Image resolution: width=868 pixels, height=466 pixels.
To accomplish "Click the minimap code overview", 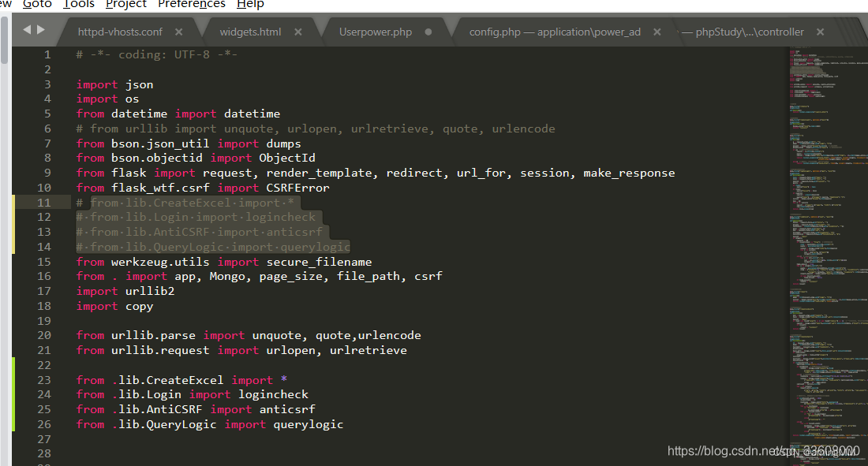I will [828, 255].
